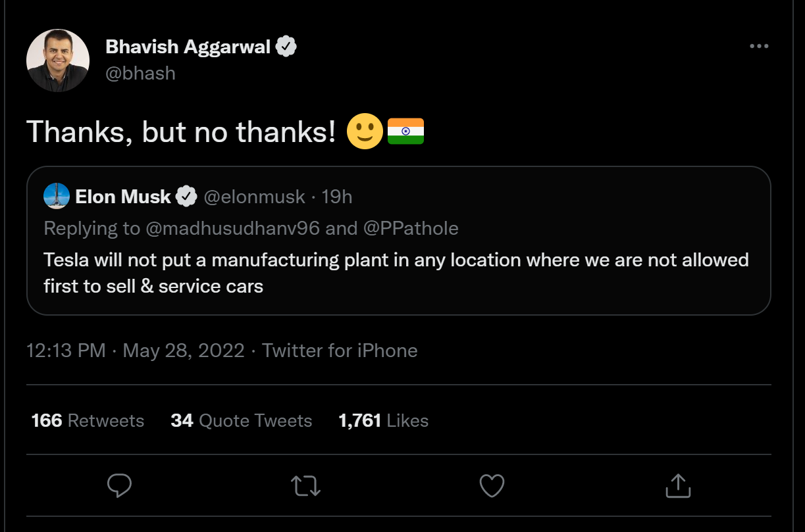
Task: Click Elon Musk name in quoted tweet
Action: [123, 196]
